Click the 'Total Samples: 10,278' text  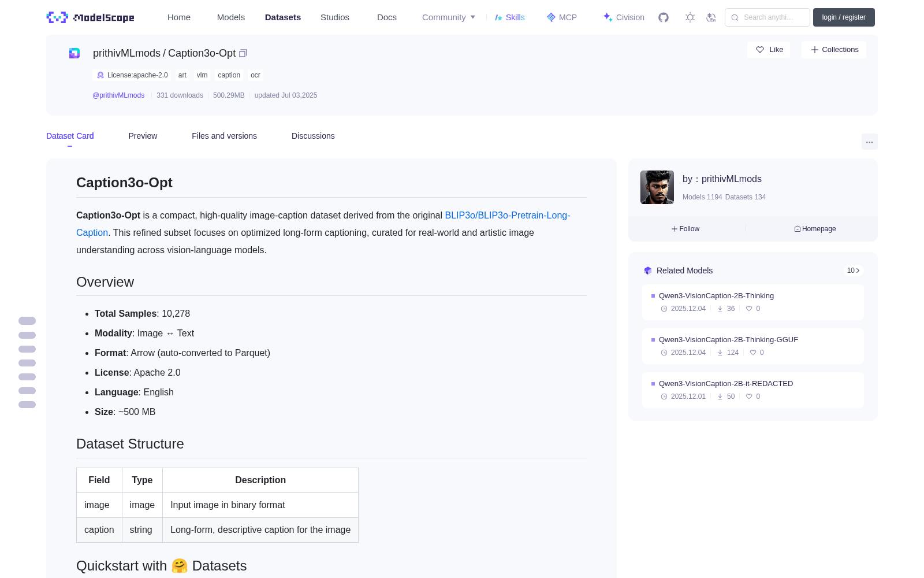(x=142, y=313)
